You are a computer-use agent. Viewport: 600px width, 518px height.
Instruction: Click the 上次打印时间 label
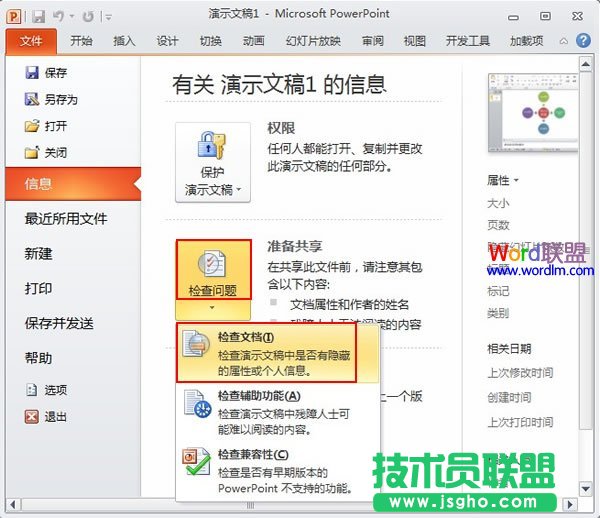tap(520, 422)
